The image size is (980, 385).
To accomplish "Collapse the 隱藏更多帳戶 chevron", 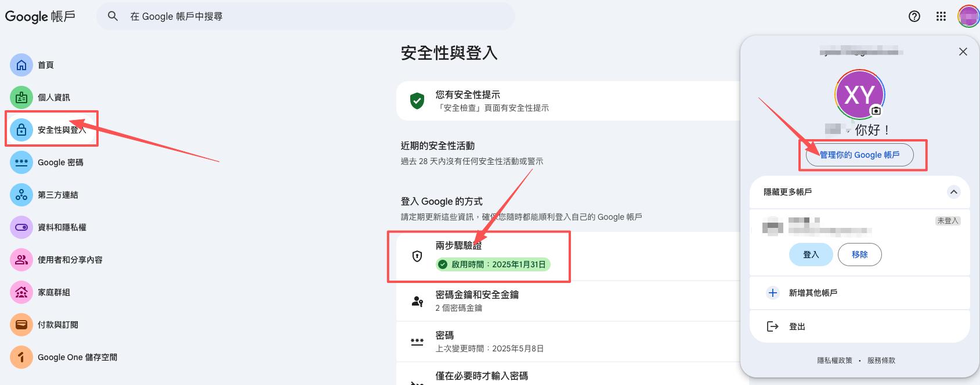I will point(954,192).
